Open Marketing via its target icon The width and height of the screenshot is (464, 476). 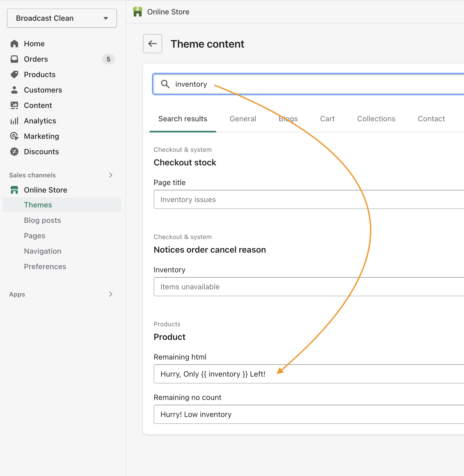pos(14,136)
